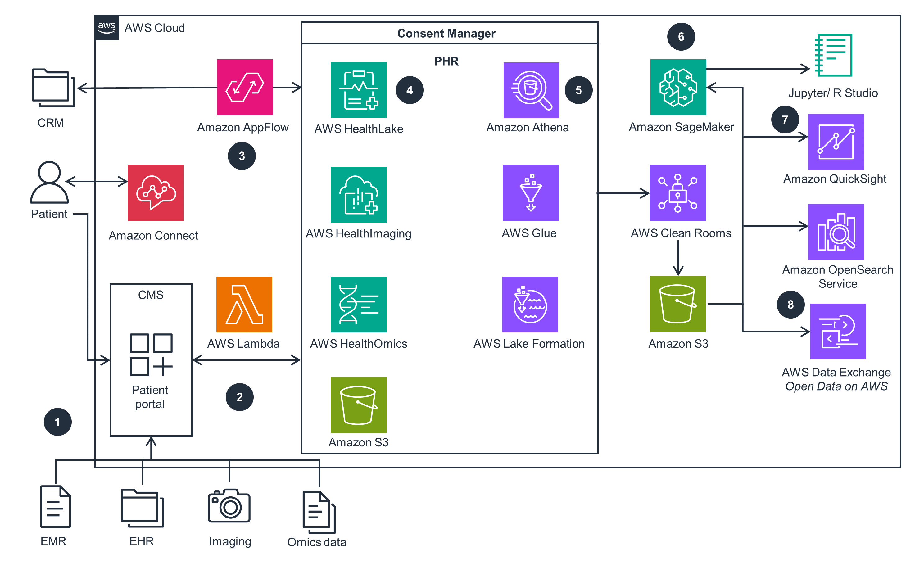The height and width of the screenshot is (565, 924).
Task: Click the Open Data on AWS text
Action: pos(837,386)
